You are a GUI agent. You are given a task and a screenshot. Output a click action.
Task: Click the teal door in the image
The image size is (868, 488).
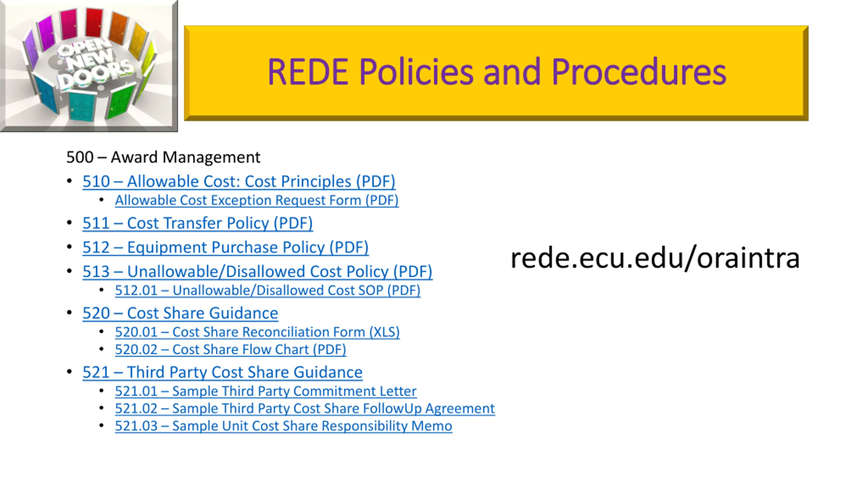pyautogui.click(x=82, y=107)
